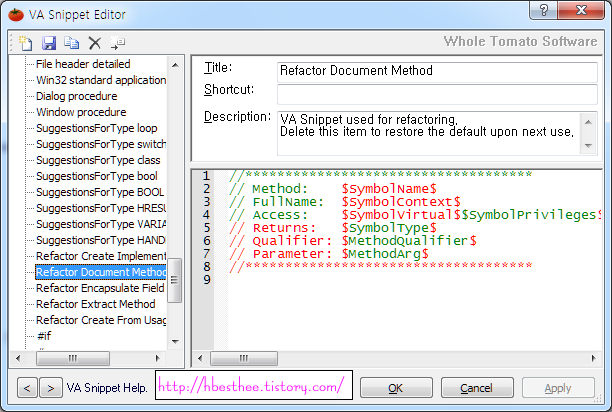Select 'SuggestionsForType HANDLE' entry

click(x=101, y=240)
